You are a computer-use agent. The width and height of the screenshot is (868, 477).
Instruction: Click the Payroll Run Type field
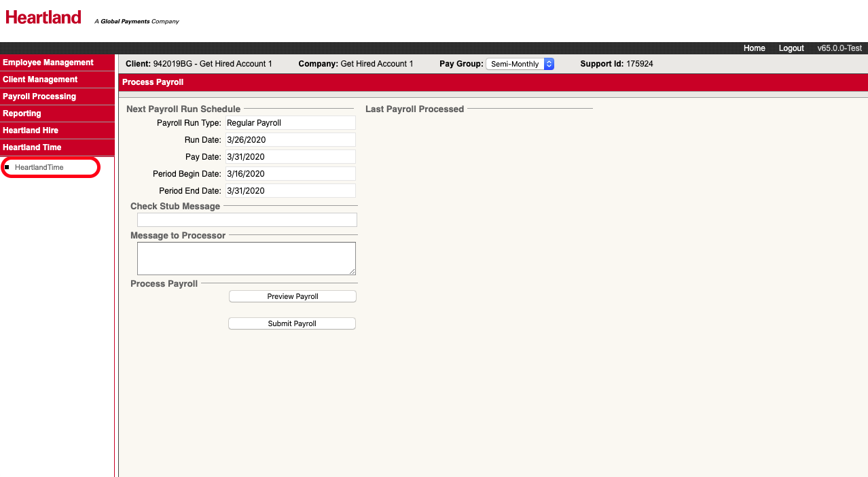[290, 122]
